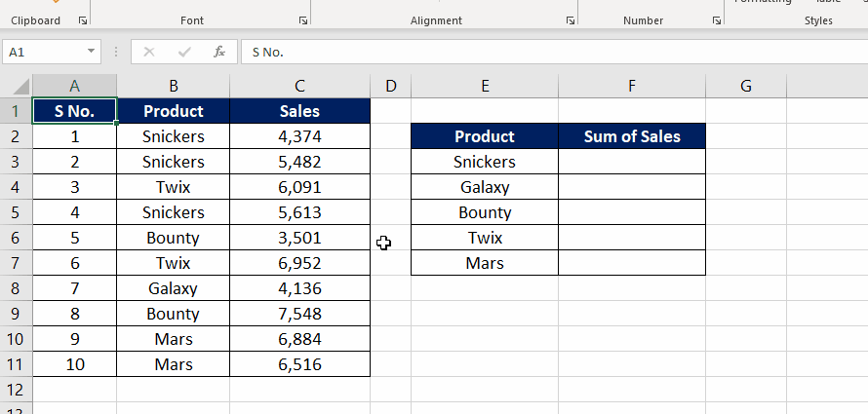Select column F header
This screenshot has height=414, width=868.
pos(632,87)
